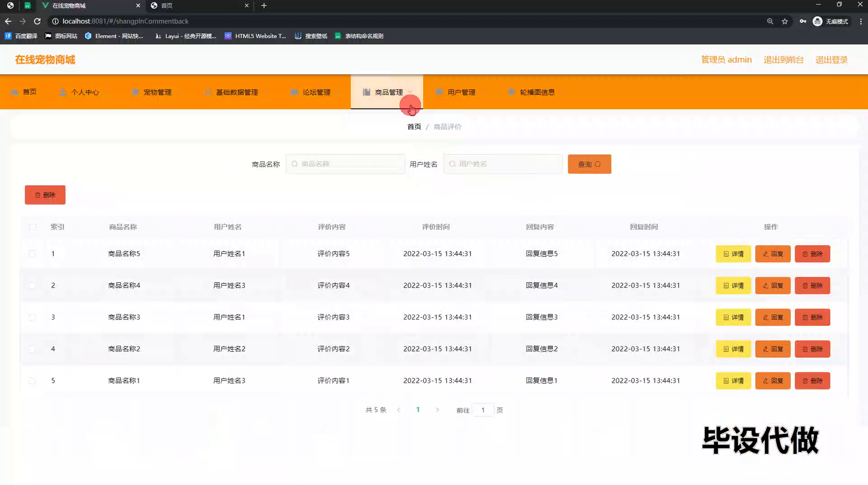Check the checkbox for row 商品名称4
The width and height of the screenshot is (868, 485).
(32, 285)
